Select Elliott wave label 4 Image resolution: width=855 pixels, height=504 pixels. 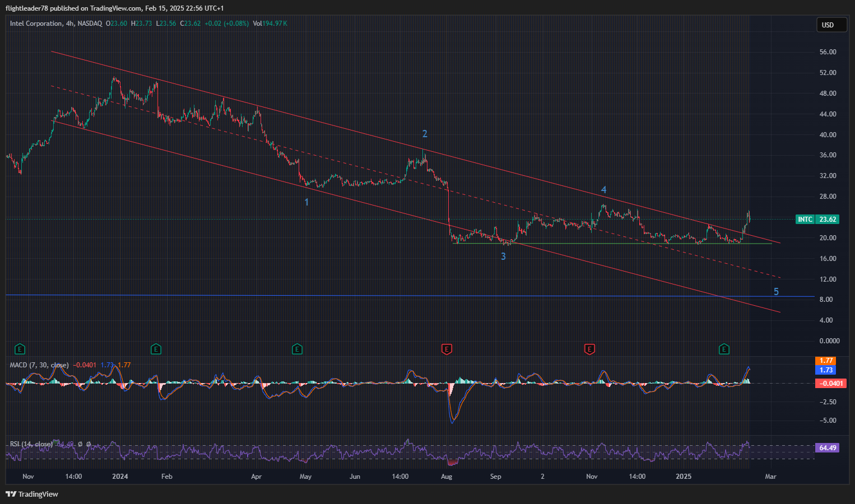(603, 190)
